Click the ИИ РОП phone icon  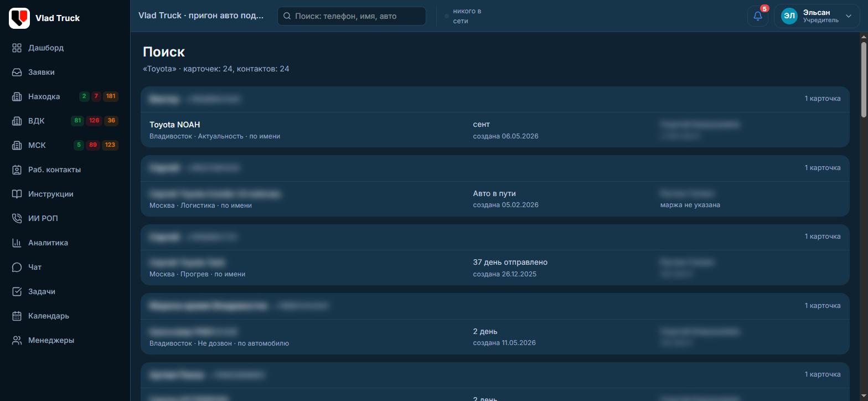(17, 219)
